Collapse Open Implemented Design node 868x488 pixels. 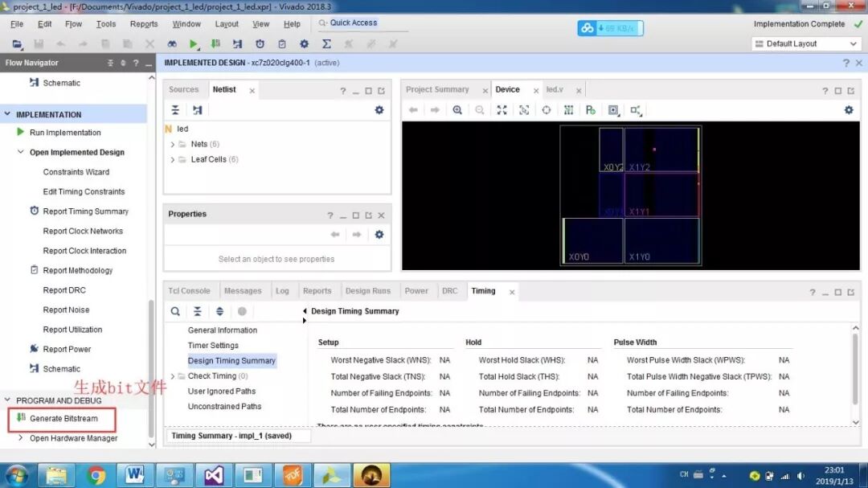(x=20, y=152)
